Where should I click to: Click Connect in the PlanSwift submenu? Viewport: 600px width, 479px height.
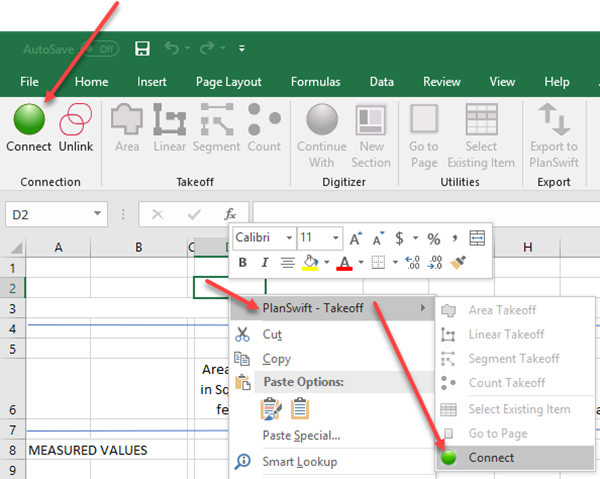coord(515,458)
